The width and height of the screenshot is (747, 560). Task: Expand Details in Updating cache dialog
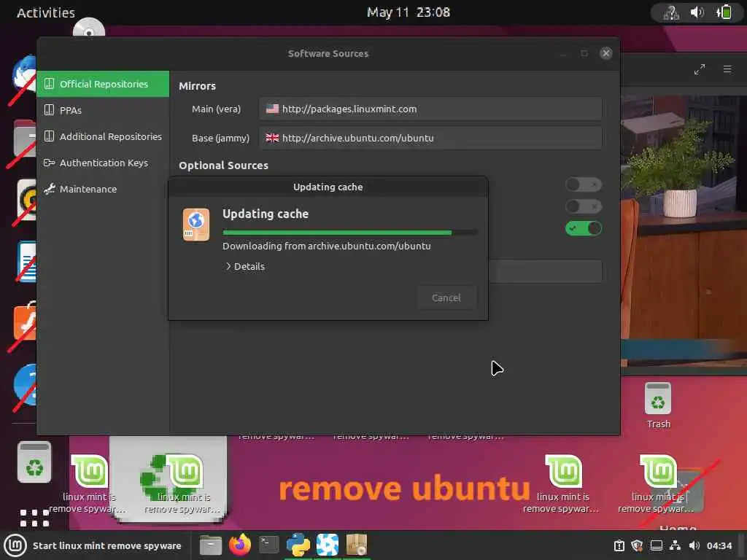click(245, 267)
